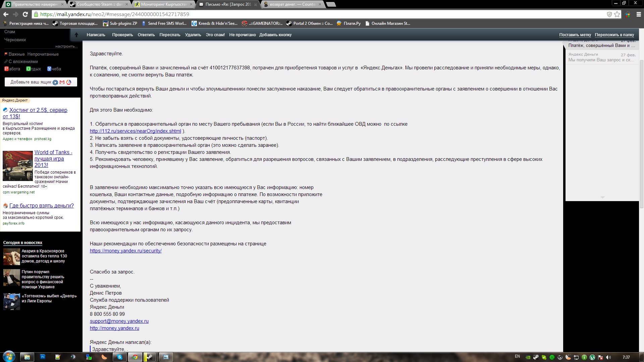Click 'Ответить' to reply
The height and width of the screenshot is (362, 644).
coord(146,35)
